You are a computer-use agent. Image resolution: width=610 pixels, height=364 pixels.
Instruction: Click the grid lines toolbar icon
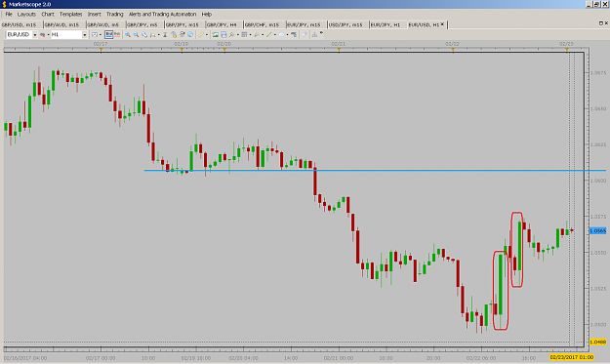pyautogui.click(x=244, y=34)
